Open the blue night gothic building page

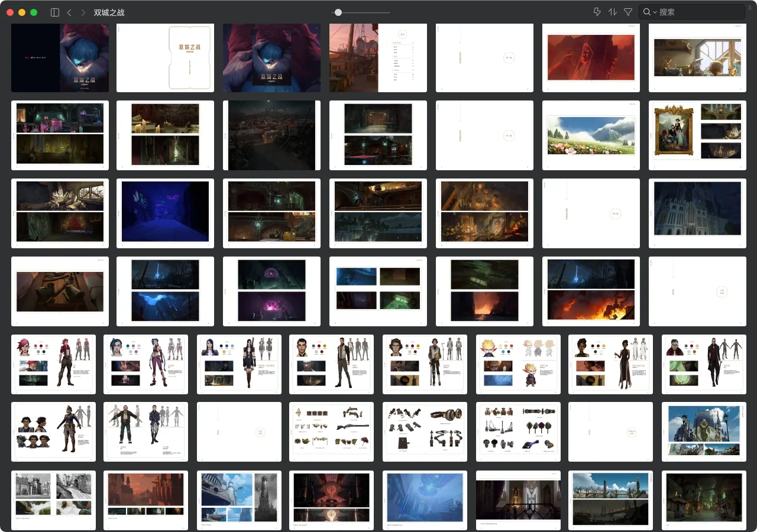coord(697,213)
